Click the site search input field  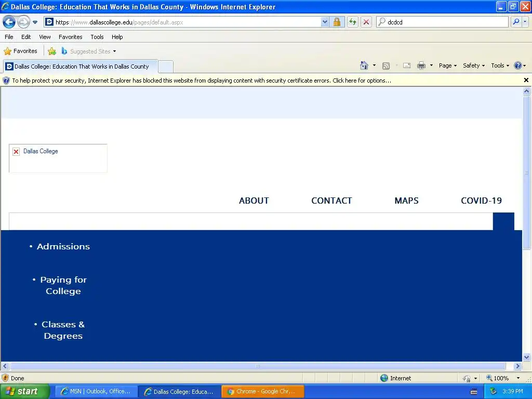[x=251, y=221]
